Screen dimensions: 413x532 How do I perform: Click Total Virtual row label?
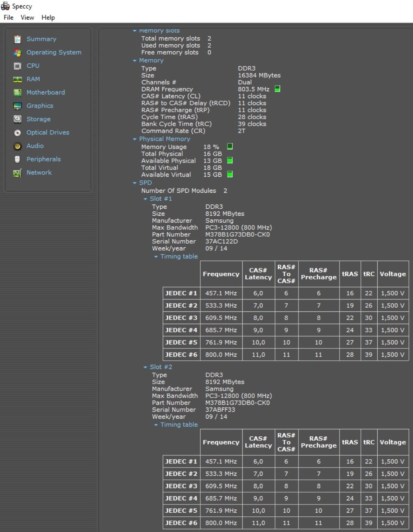coord(159,168)
